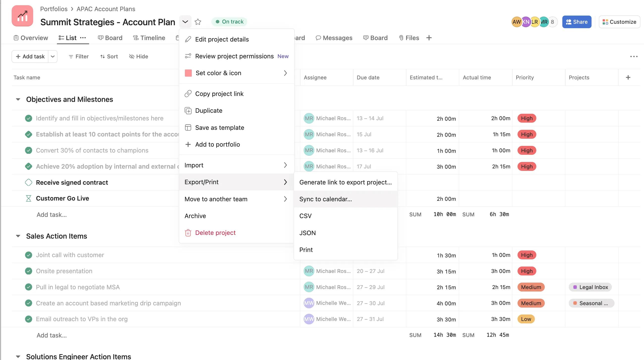Click Add task under Sales Action Items
Screen dimensions: 644x360
(x=51, y=335)
